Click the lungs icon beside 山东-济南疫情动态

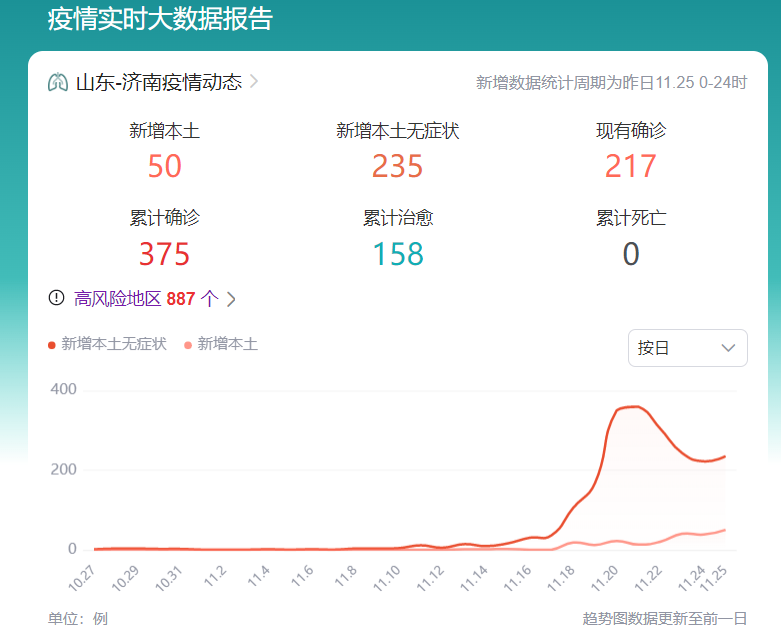point(58,82)
